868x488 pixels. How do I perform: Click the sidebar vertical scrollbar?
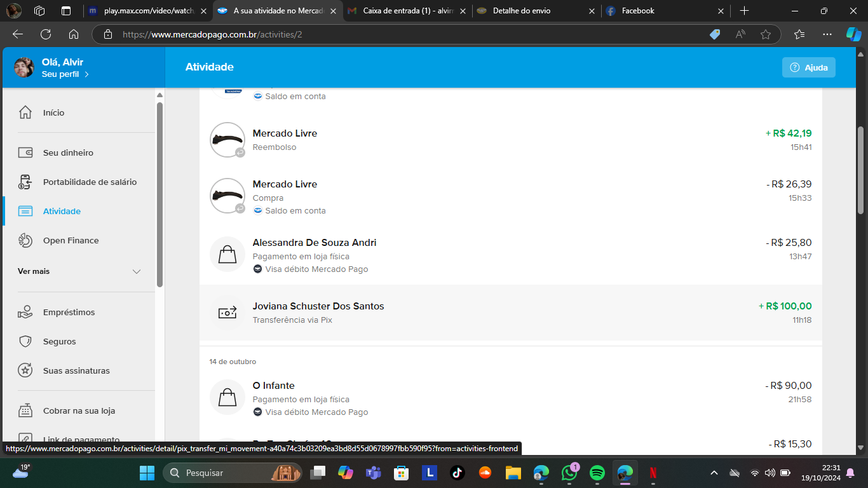(x=160, y=191)
